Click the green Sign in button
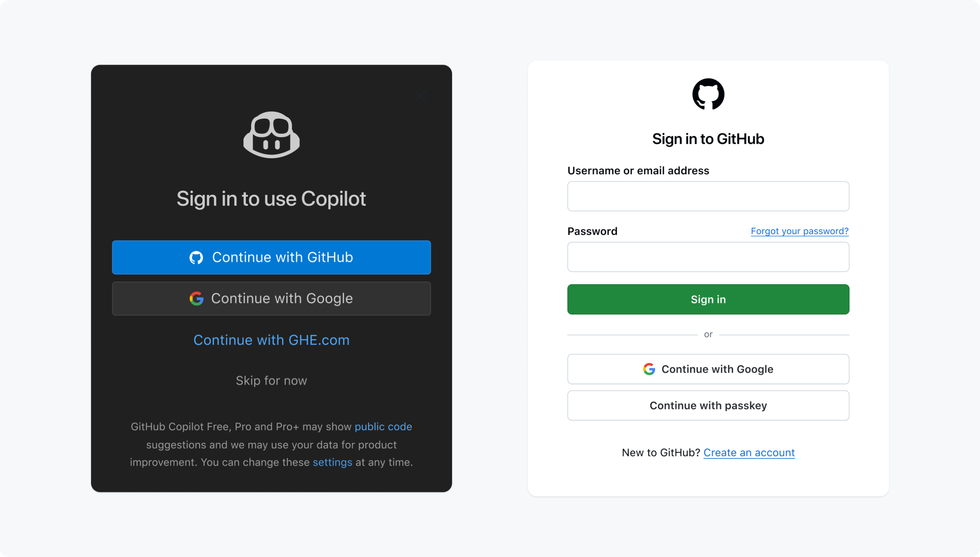This screenshot has width=980, height=557. pos(708,300)
